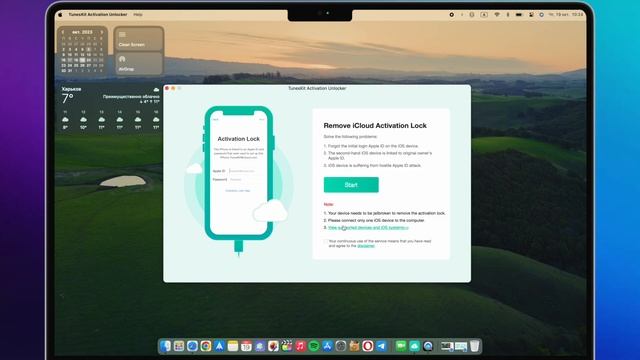The height and width of the screenshot is (360, 640).
Task: Open the disclaimer link
Action: pyautogui.click(x=366, y=246)
